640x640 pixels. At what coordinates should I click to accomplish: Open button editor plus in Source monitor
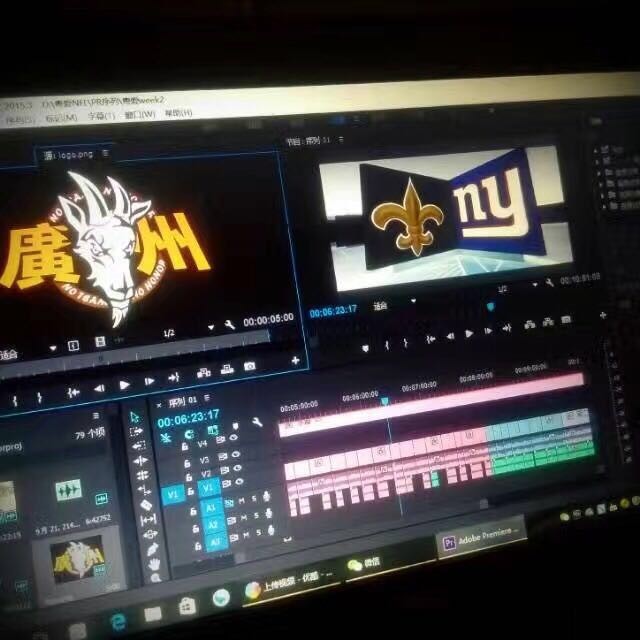point(296,360)
